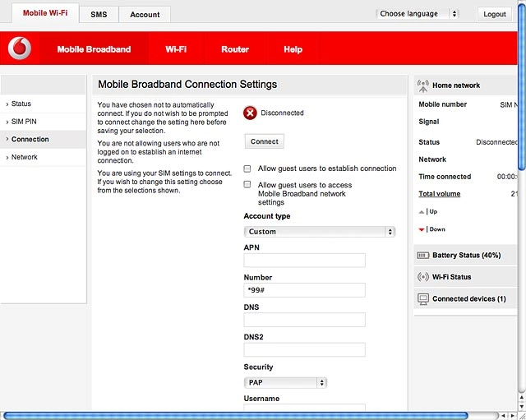Click the Signal label in Home network
Screen dimensions: 526x420
429,122
